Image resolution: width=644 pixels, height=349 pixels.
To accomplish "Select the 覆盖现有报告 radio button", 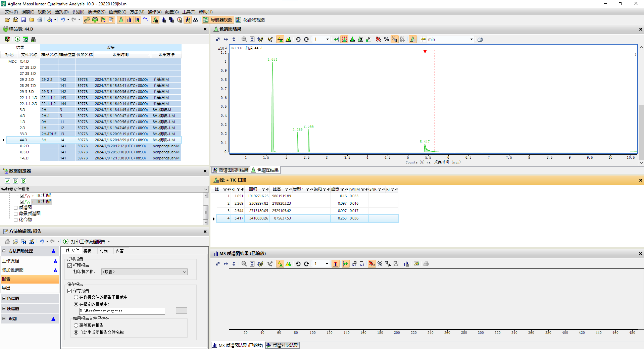I will [76, 325].
